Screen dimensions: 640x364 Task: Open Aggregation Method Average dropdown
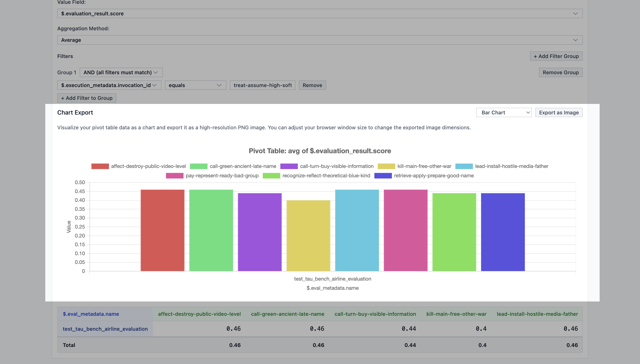[x=320, y=40]
